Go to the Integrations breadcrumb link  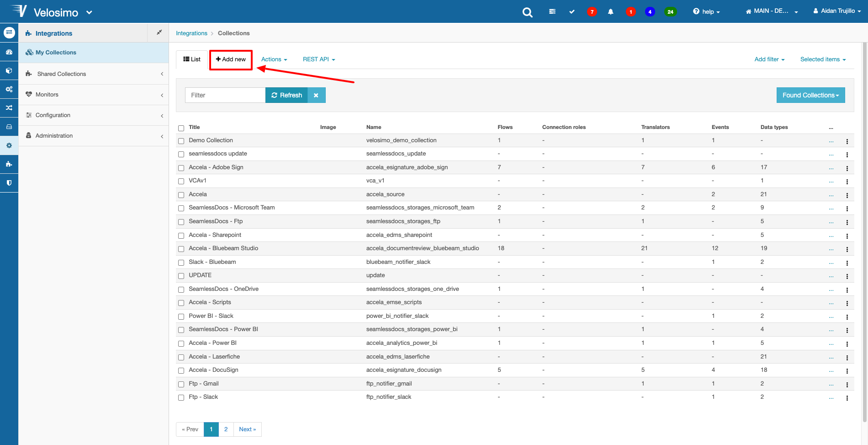191,33
